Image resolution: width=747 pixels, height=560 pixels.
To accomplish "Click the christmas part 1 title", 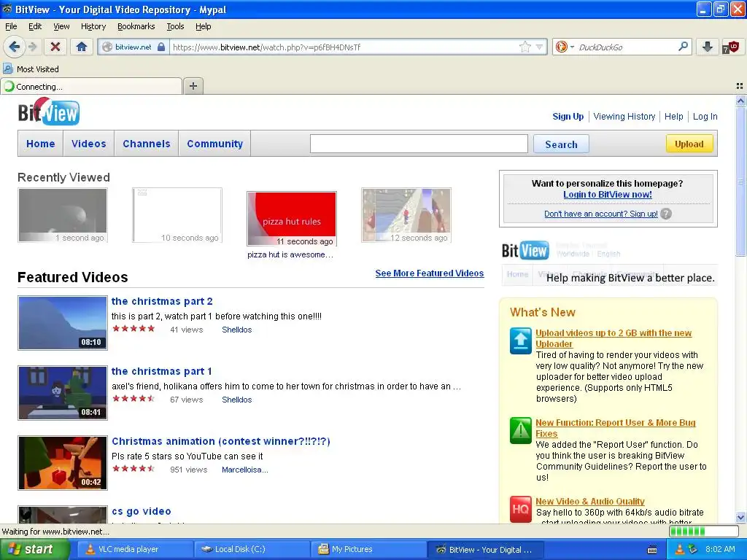I will (161, 371).
